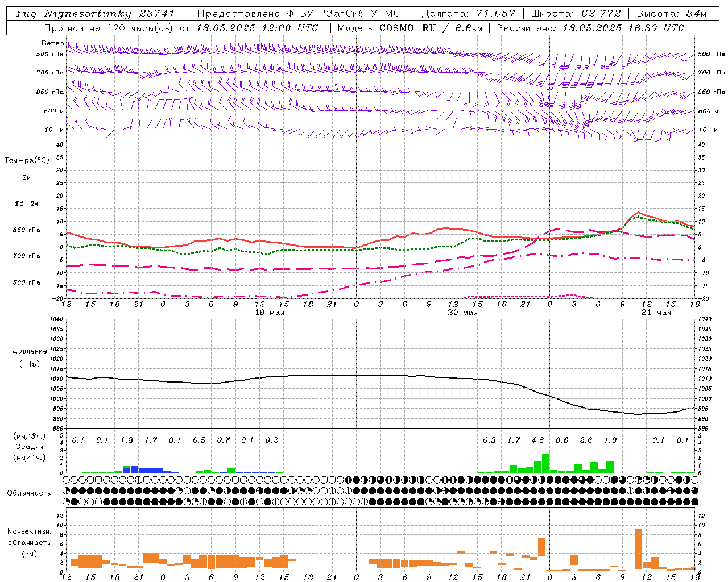Click the Давление panel label
This screenshot has width=728, height=582.
point(30,351)
